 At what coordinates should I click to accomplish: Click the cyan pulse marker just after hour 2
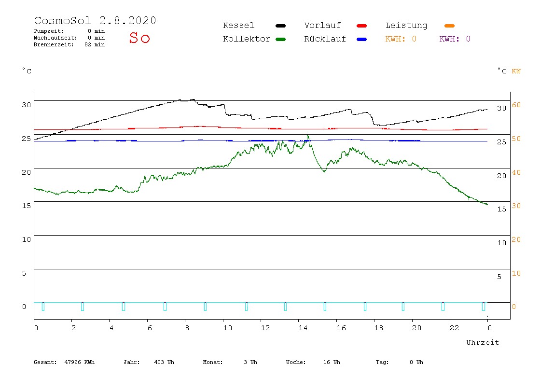[x=83, y=307]
